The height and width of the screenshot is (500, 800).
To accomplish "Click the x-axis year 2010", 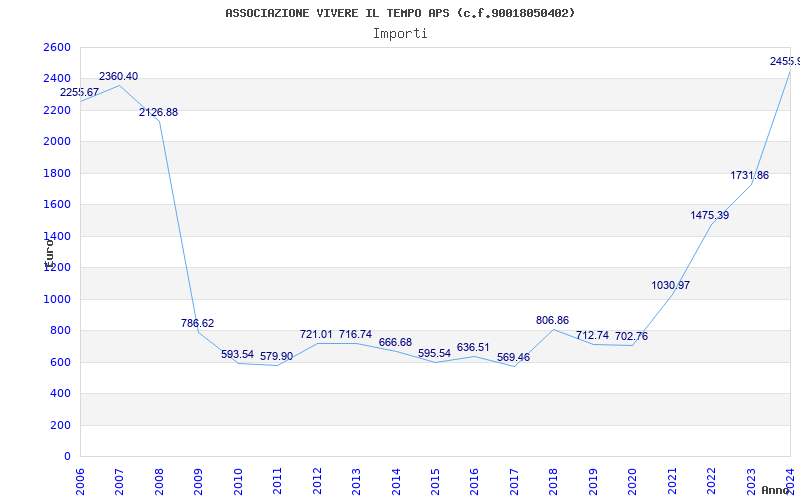I will 238,482.
